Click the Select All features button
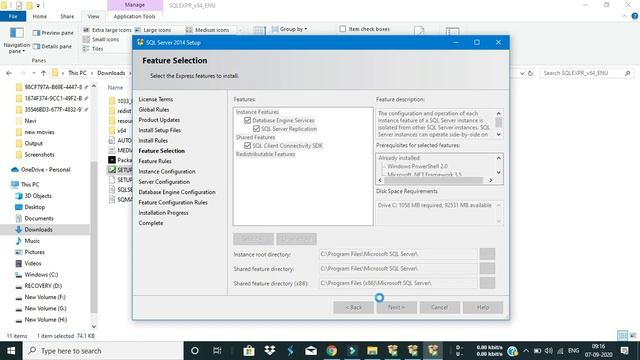 [253, 239]
